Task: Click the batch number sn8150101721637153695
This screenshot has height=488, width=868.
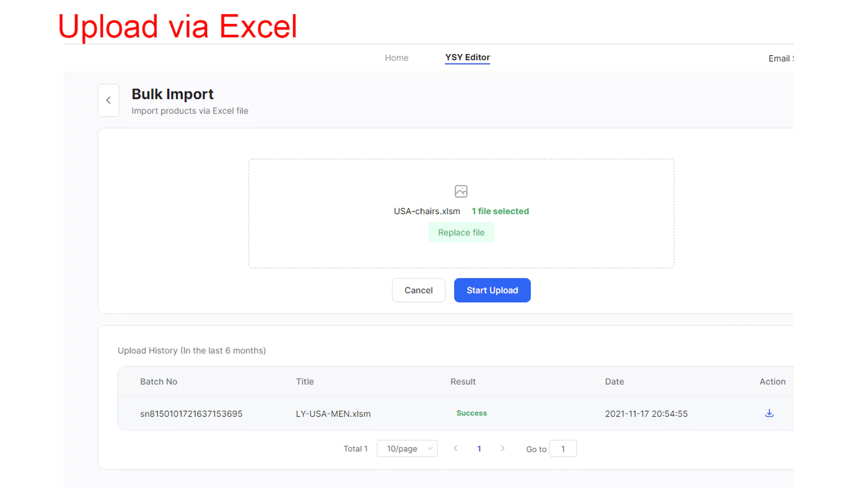Action: 191,414
